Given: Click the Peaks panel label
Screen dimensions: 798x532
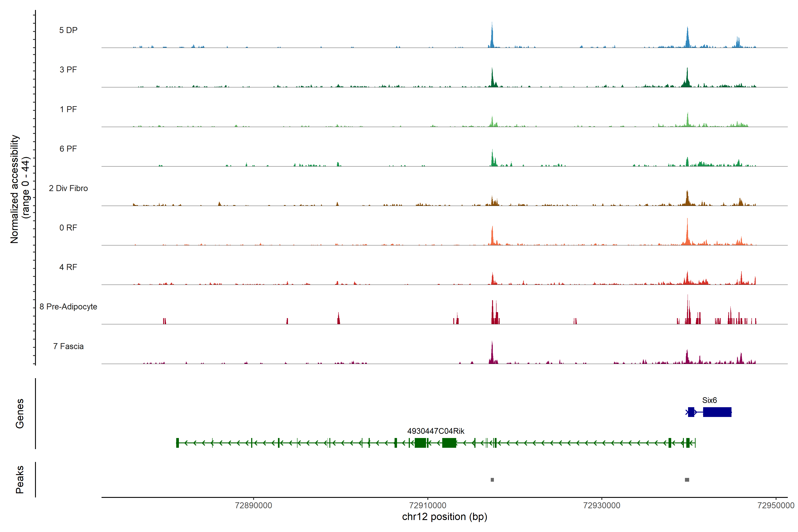Looking at the screenshot, I should click(20, 479).
